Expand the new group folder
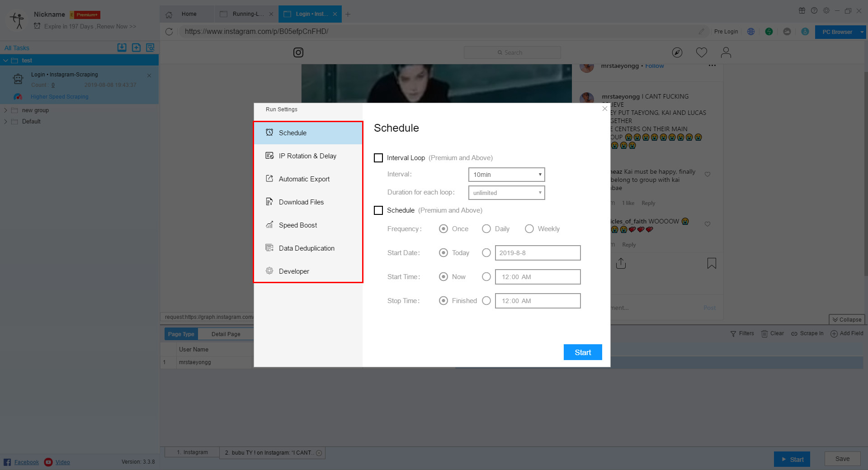Viewport: 868px width, 470px height. [5, 110]
